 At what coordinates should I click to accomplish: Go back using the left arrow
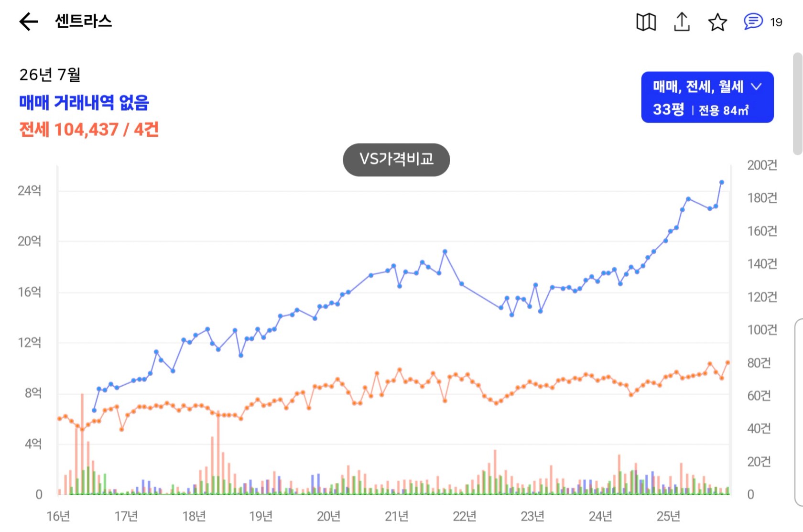[29, 22]
